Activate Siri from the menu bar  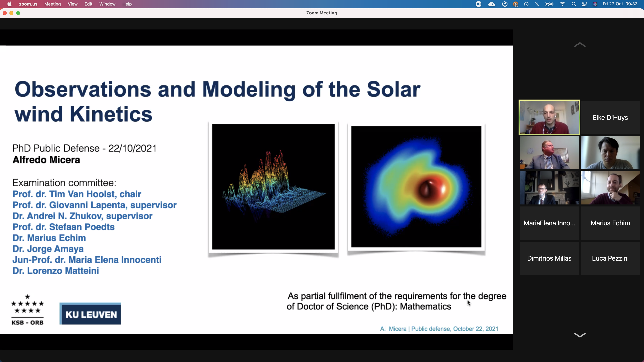click(x=595, y=4)
